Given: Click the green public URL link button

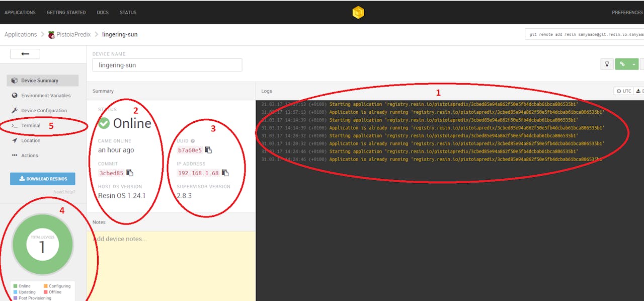Looking at the screenshot, I should [x=622, y=64].
